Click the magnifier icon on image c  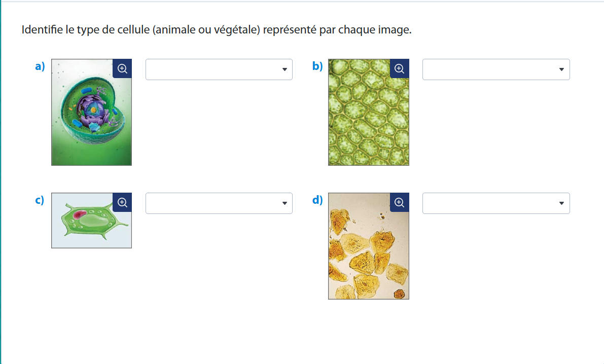(x=122, y=202)
